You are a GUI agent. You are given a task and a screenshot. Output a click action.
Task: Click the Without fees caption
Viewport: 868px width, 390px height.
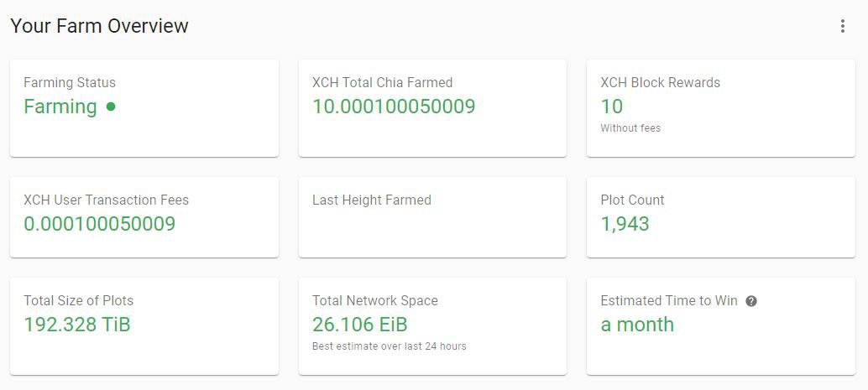coord(630,128)
